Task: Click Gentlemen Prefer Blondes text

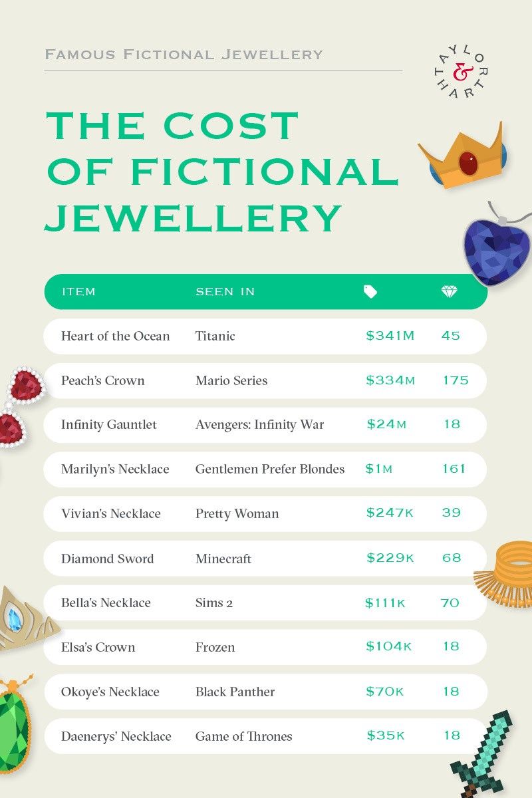Action: [x=270, y=469]
